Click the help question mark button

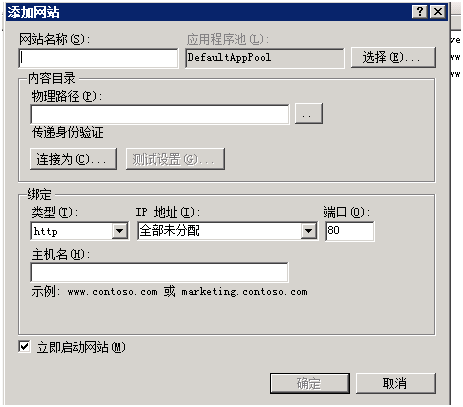point(420,12)
